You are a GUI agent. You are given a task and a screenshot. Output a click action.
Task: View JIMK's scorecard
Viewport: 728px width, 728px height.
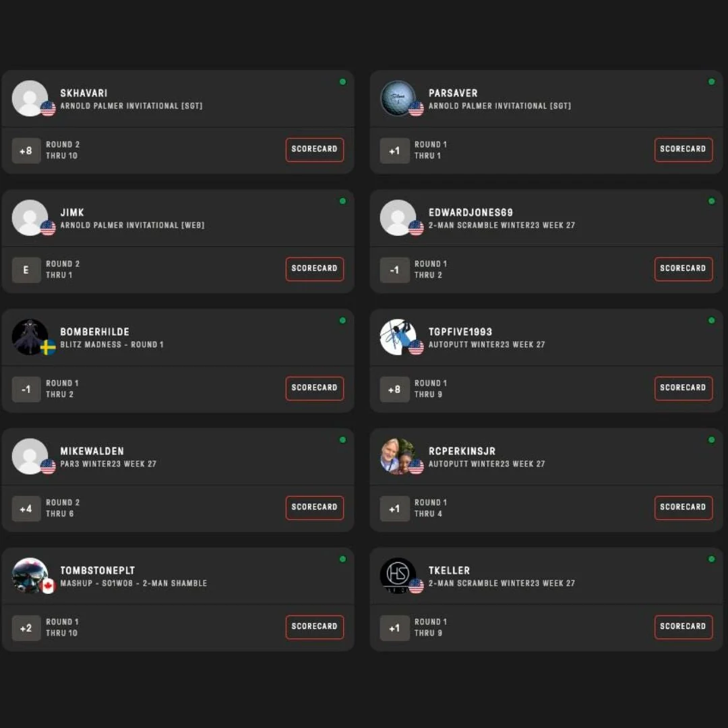pos(314,269)
